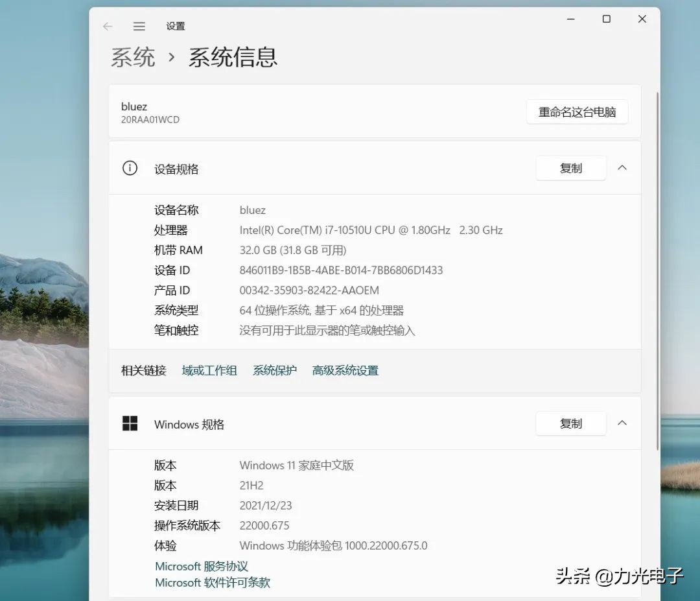Copy device specifications with 复制 button

571,169
